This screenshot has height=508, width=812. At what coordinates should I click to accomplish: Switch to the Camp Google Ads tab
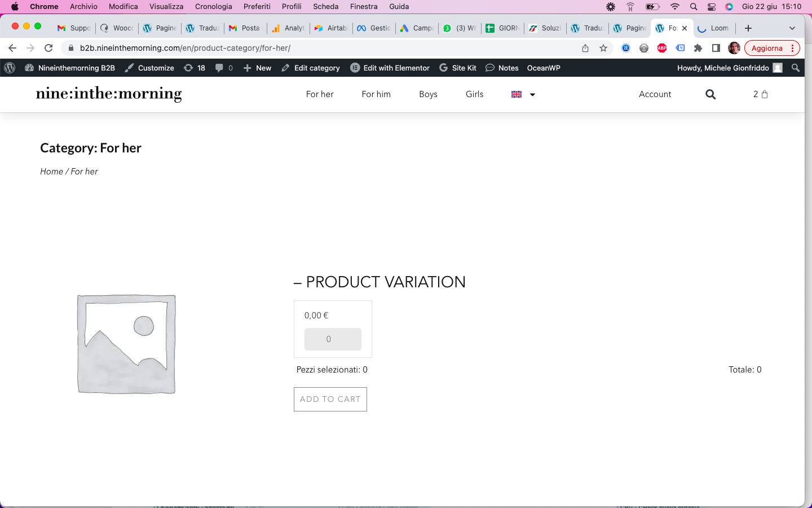(417, 28)
